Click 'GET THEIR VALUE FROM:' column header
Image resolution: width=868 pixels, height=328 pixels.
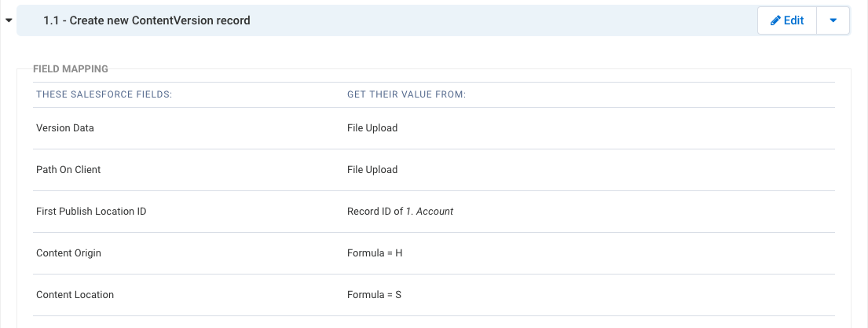coord(406,94)
